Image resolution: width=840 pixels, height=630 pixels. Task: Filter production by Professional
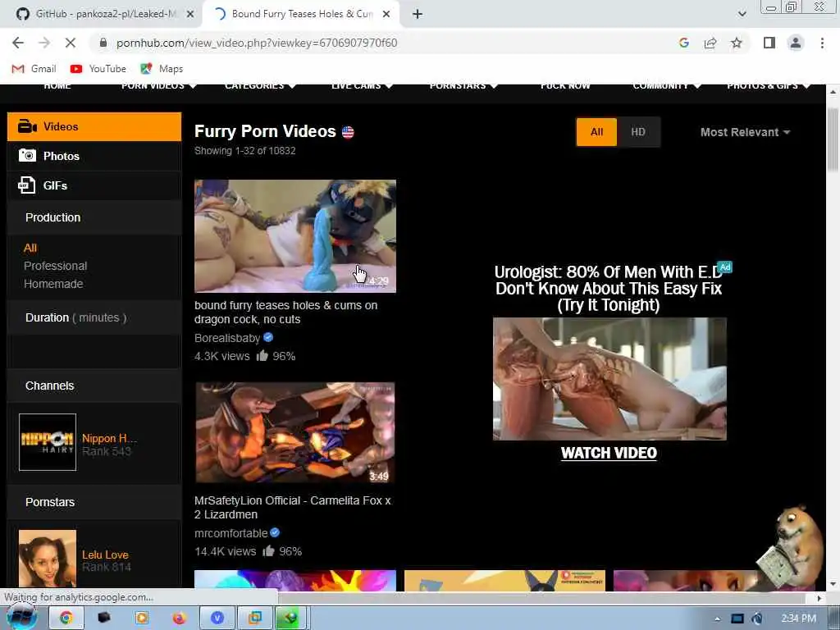(x=55, y=266)
